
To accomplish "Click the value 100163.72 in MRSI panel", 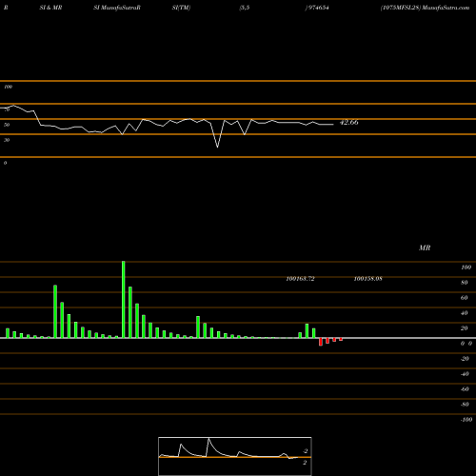I will click(x=300, y=279).
